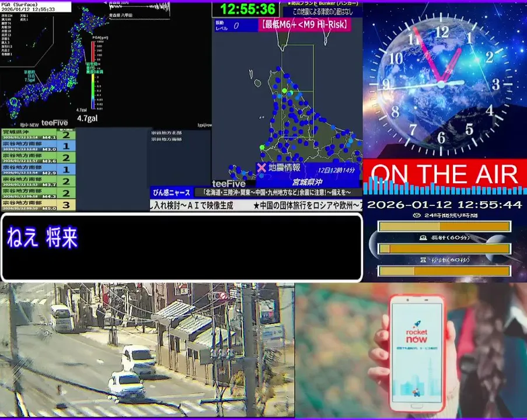
Task: Click the icon next to 長針(60分)
Action: [423, 238]
